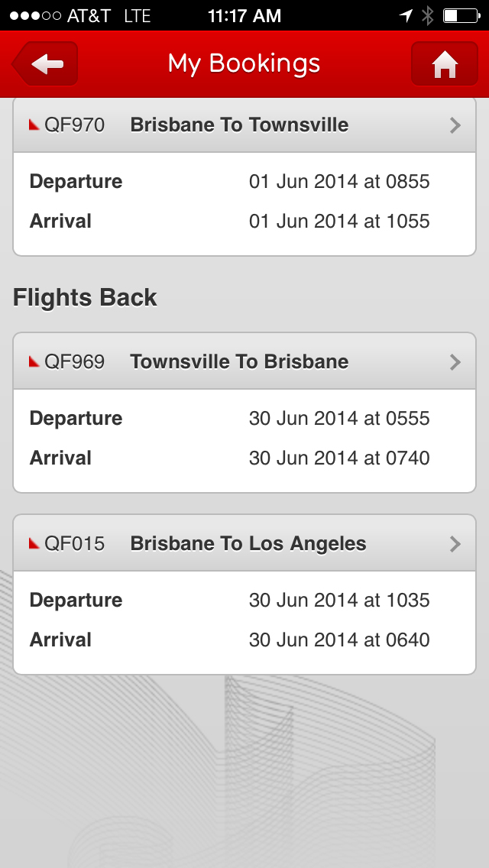
Task: Expand QF969 flight details chevron
Action: point(455,362)
